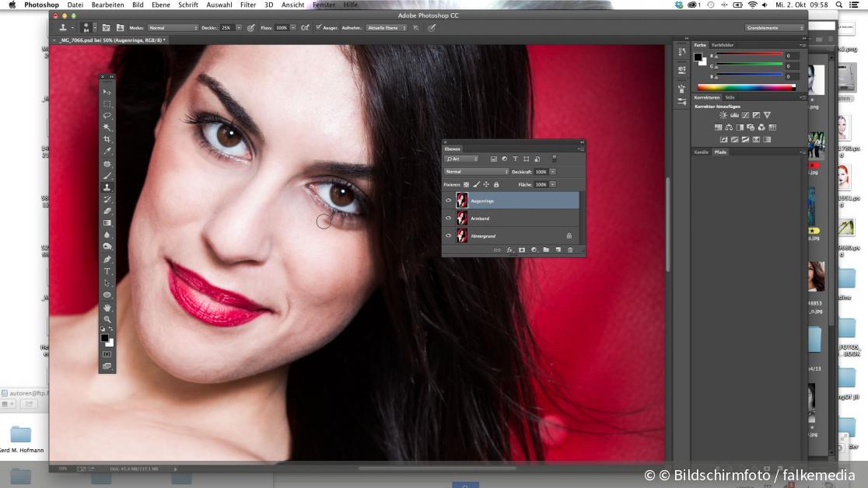Select the Rectangular Marquee tool
Image resolution: width=868 pixels, height=488 pixels.
pos(107,103)
